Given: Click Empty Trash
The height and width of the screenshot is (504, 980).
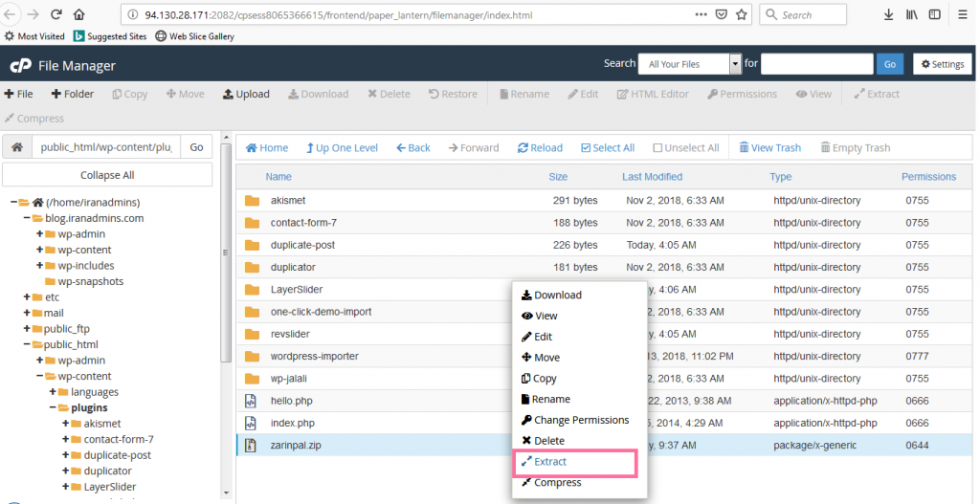Looking at the screenshot, I should pyautogui.click(x=856, y=148).
